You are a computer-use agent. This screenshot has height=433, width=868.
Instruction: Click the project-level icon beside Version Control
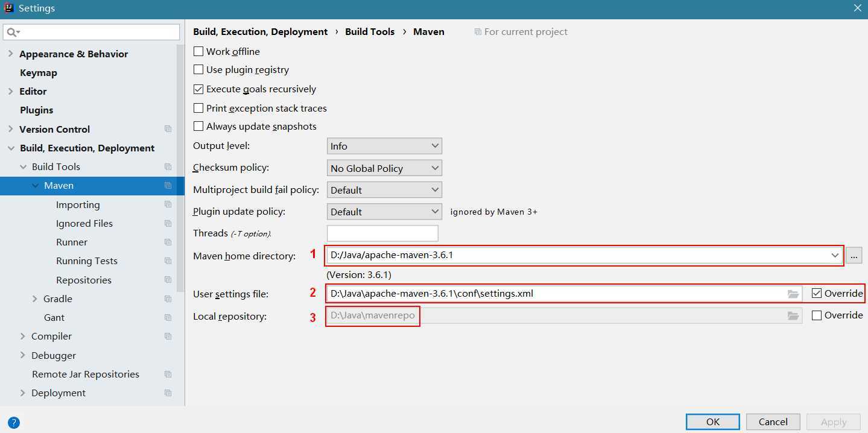[168, 129]
